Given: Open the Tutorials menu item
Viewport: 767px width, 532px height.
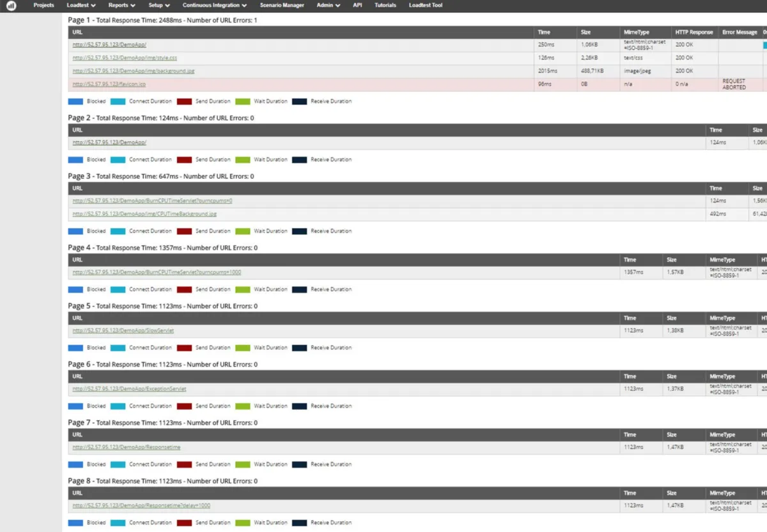Looking at the screenshot, I should pyautogui.click(x=385, y=5).
